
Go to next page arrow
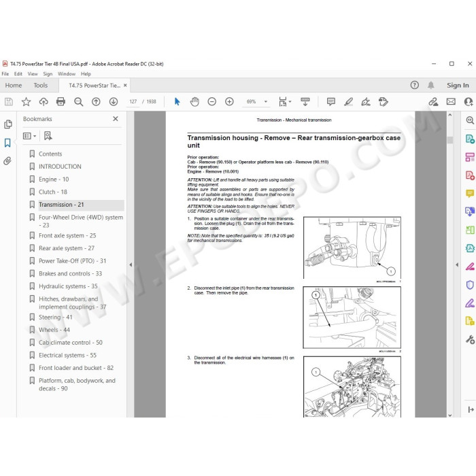point(114,102)
